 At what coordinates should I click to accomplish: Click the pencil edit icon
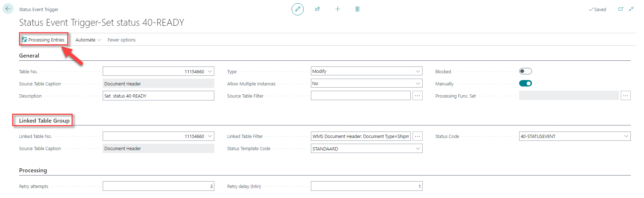coord(297,9)
